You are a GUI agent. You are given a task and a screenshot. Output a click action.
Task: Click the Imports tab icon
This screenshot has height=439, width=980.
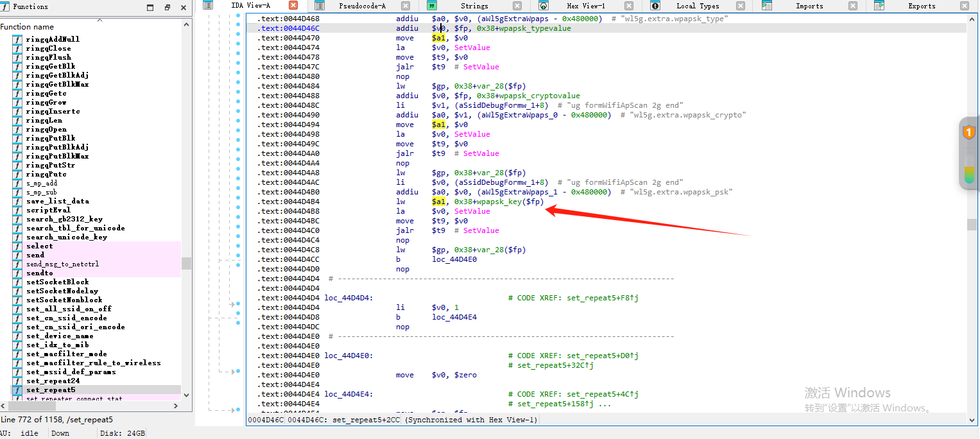[767, 6]
